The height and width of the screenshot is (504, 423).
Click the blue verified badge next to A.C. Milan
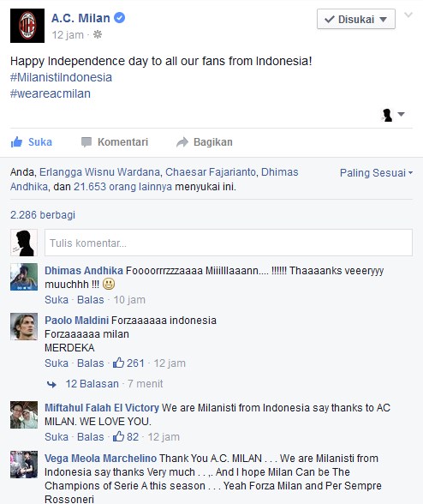[120, 18]
